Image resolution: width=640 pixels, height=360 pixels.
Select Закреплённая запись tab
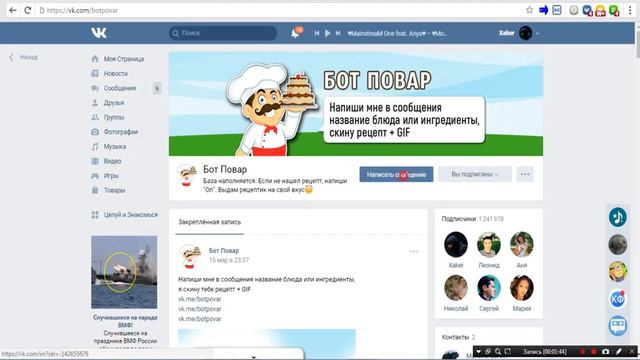209,222
